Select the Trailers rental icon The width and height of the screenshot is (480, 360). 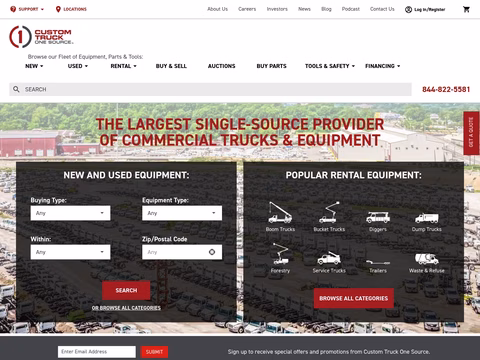point(378,262)
